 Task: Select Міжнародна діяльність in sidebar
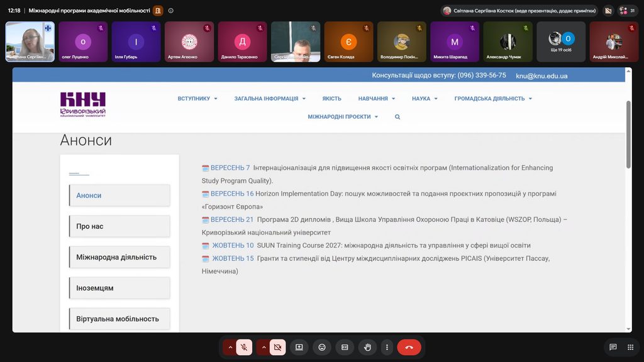pyautogui.click(x=119, y=257)
